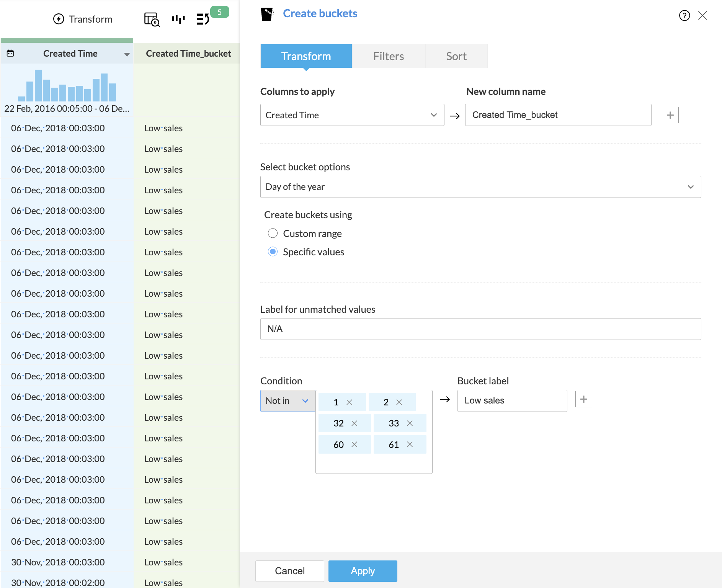The width and height of the screenshot is (722, 588).
Task: Close the Create buckets panel
Action: pyautogui.click(x=702, y=15)
